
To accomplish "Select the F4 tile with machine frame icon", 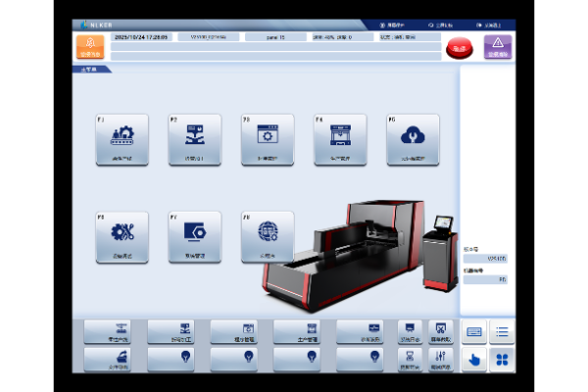I will coord(340,139).
